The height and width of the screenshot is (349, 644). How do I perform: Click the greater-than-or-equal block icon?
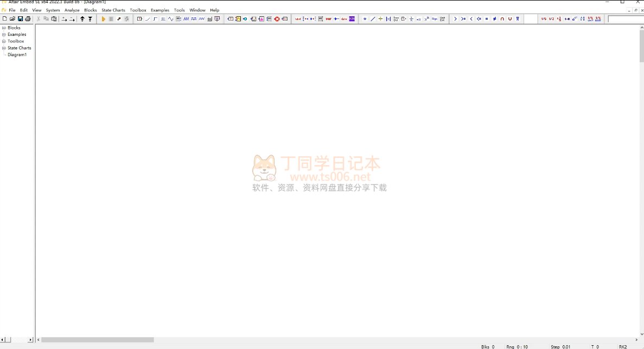pos(463,19)
